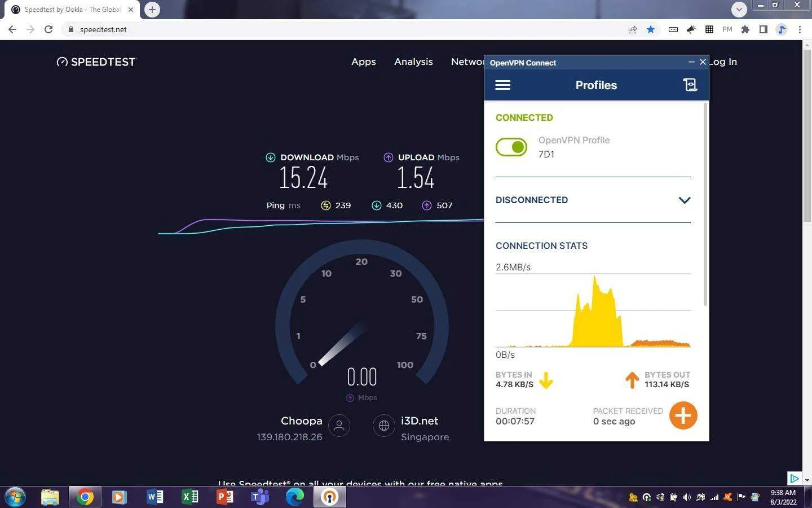Click the download speed value 15.24
This screenshot has width=812, height=508.
[303, 178]
